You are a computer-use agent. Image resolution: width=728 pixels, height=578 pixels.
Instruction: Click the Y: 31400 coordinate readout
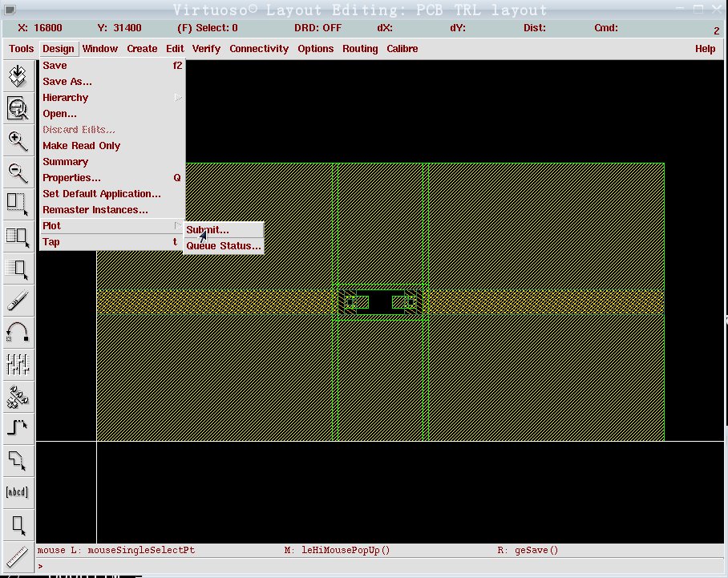(119, 28)
